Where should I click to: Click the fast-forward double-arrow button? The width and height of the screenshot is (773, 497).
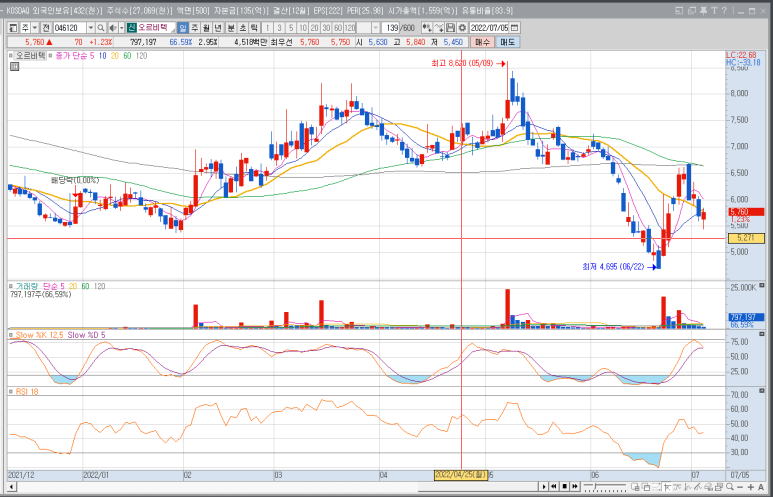[x=575, y=487]
